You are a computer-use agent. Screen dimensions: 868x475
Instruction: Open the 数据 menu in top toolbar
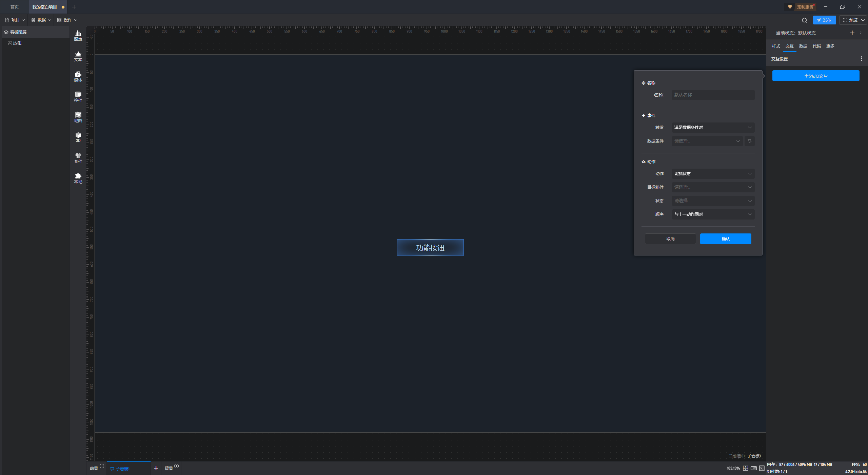(41, 20)
